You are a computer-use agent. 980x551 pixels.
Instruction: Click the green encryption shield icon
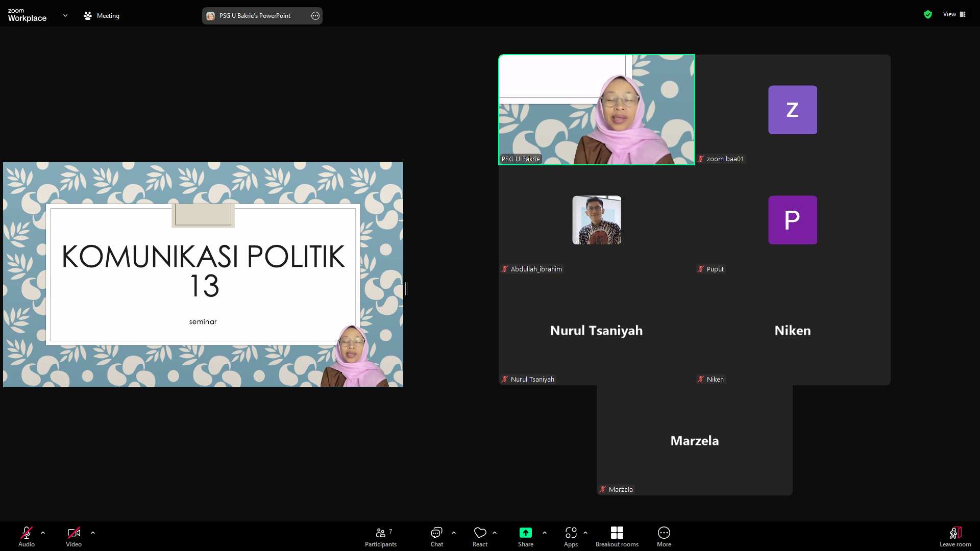point(928,14)
